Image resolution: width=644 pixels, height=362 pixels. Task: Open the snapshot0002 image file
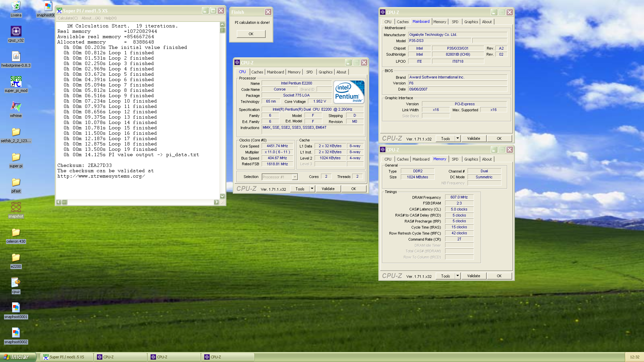click(16, 336)
